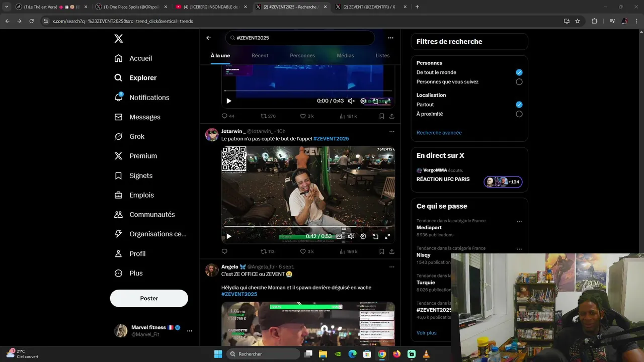The width and height of the screenshot is (644, 362).
Task: Open Jotarwin tweet three-dot menu
Action: pyautogui.click(x=391, y=132)
